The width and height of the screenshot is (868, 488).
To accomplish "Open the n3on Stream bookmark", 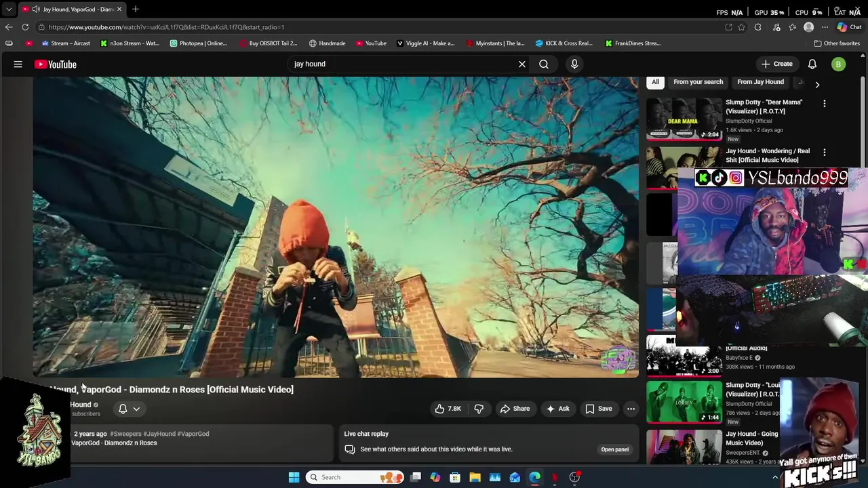I will 130,43.
